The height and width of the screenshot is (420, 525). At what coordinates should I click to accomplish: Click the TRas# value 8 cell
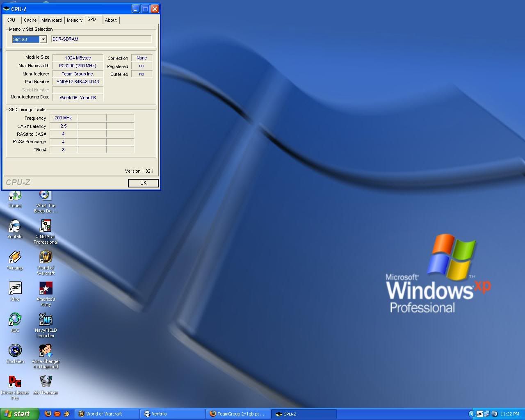[64, 150]
